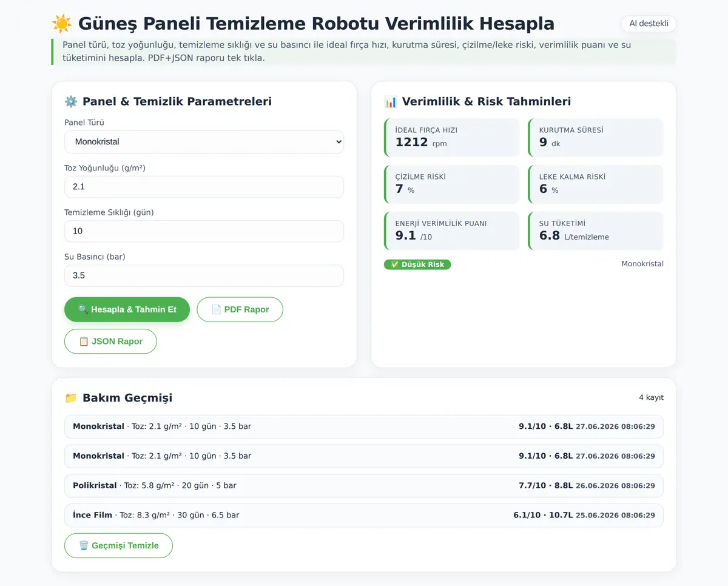
Task: Select the İdeal Fırça Hızı 1212 rpm card
Action: coord(452,138)
